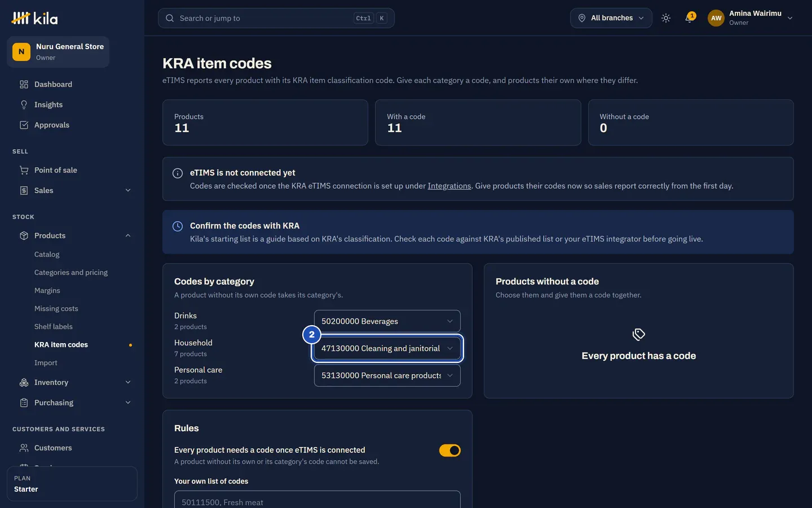
Task: Open the Household category code dropdown
Action: click(x=387, y=348)
